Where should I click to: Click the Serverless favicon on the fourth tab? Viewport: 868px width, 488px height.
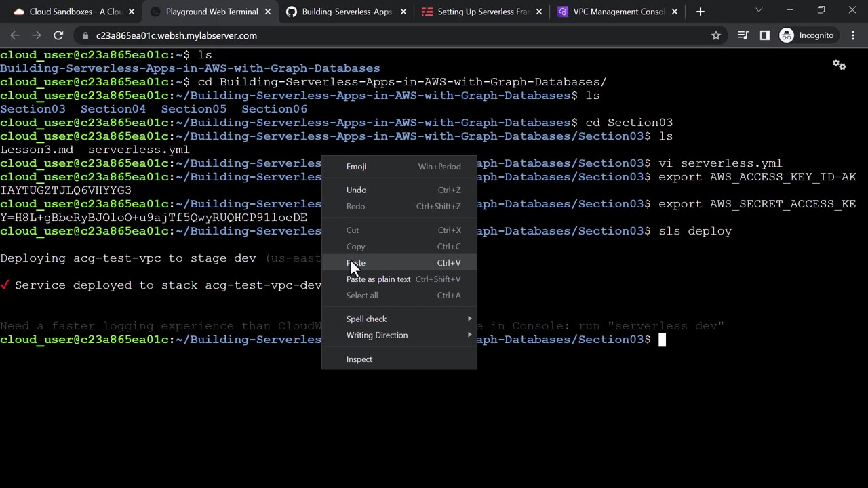(x=427, y=12)
